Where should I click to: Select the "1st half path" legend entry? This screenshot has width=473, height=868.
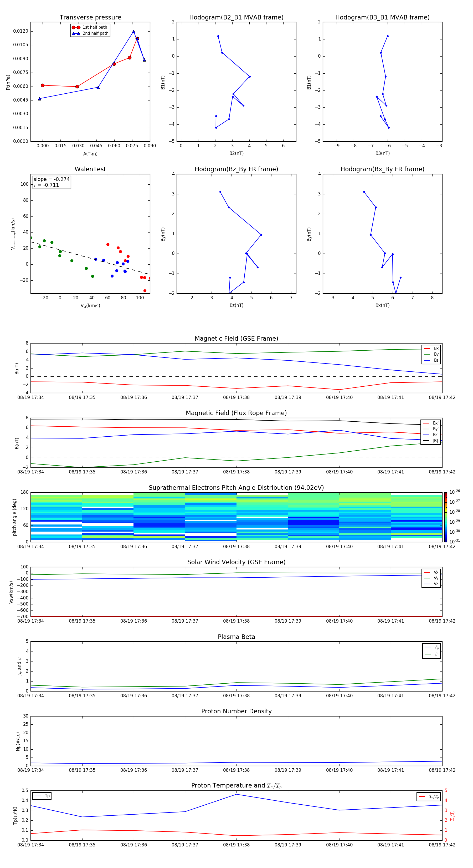pos(90,27)
